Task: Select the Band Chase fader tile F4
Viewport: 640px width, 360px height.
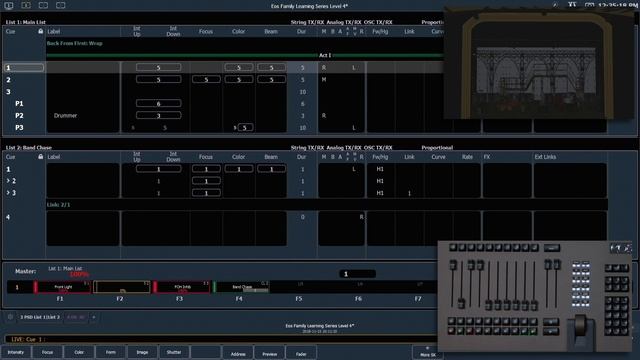Action: 241,287
